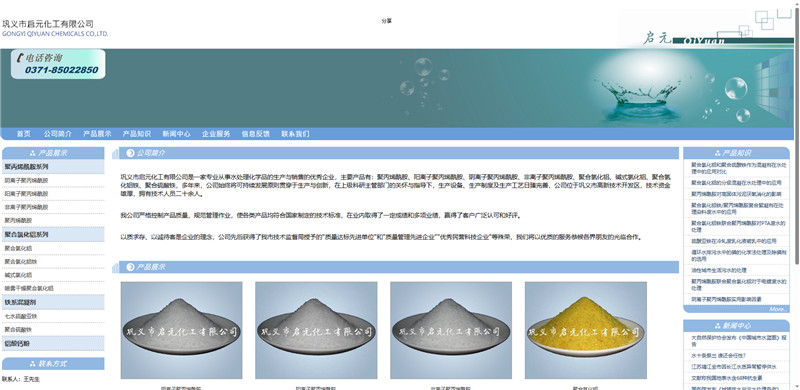800x390 pixels.
Task: Open the 首页 navigation item
Action: coord(23,134)
